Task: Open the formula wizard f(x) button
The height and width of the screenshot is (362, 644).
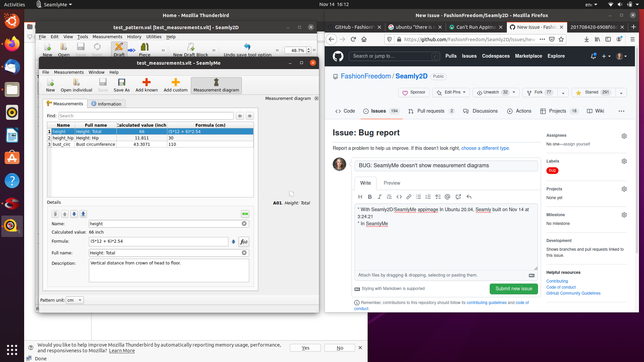Action: pos(244,242)
